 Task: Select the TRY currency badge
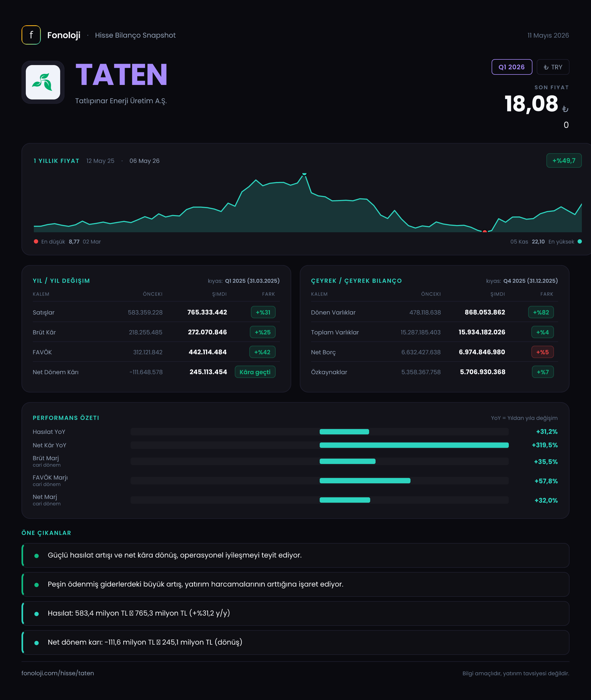click(553, 67)
